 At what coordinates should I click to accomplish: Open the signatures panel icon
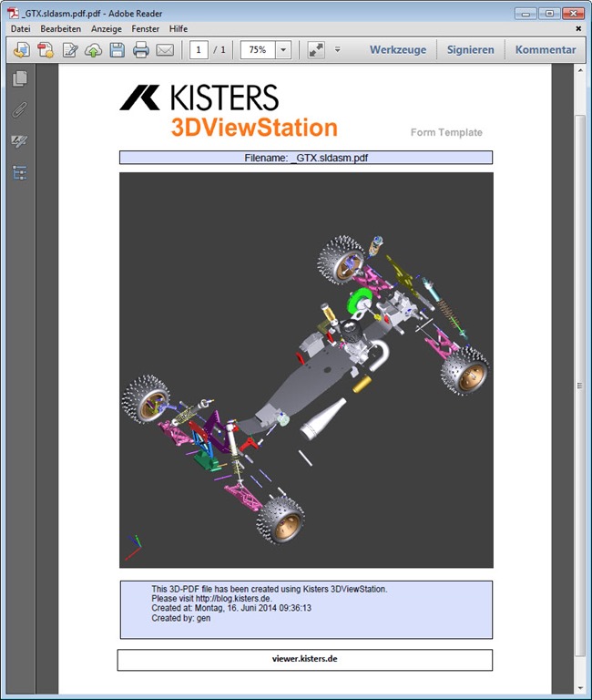(x=20, y=141)
